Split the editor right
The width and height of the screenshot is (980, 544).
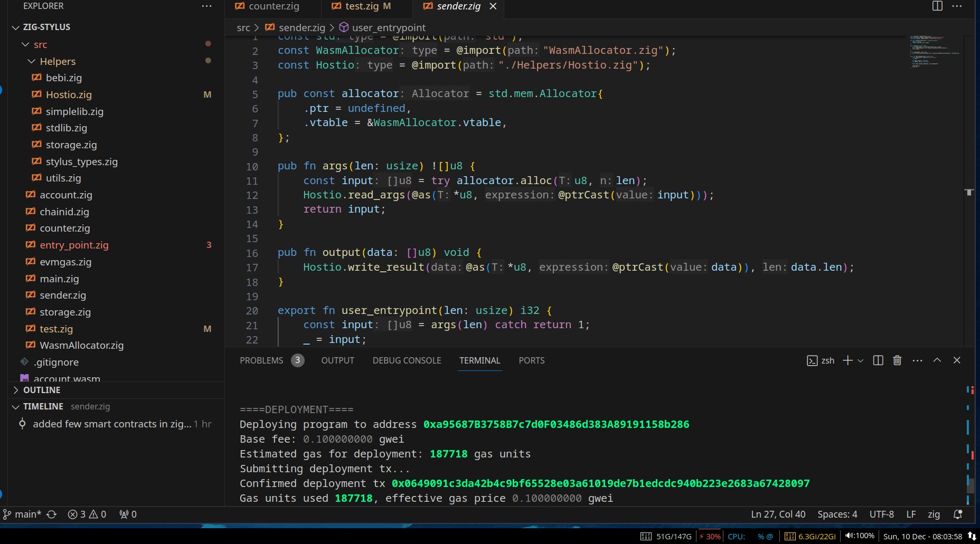click(937, 6)
